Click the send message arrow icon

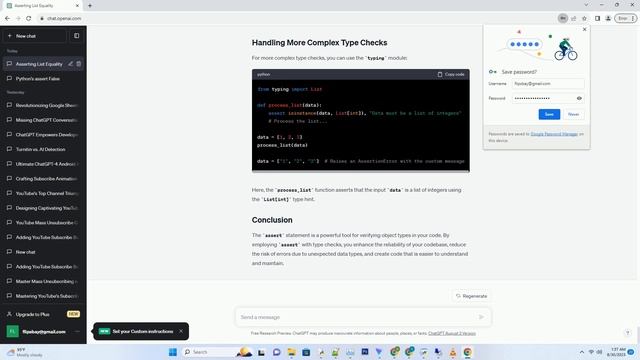[481, 317]
